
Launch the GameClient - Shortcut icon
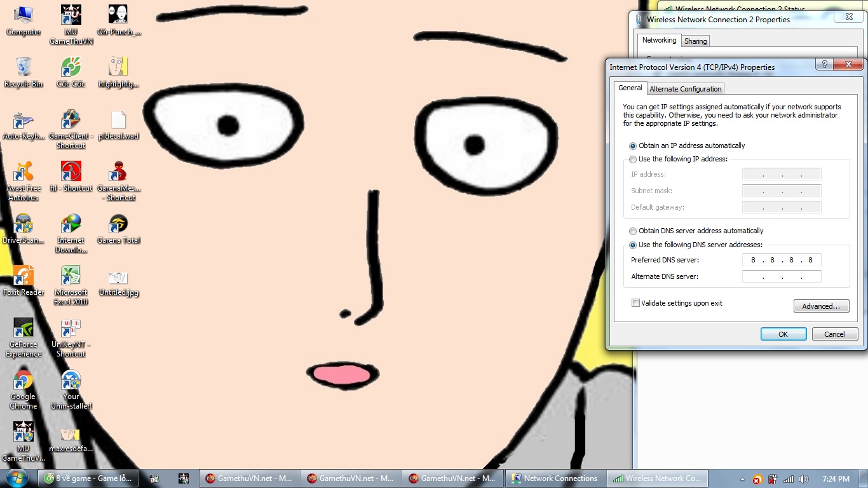[71, 130]
